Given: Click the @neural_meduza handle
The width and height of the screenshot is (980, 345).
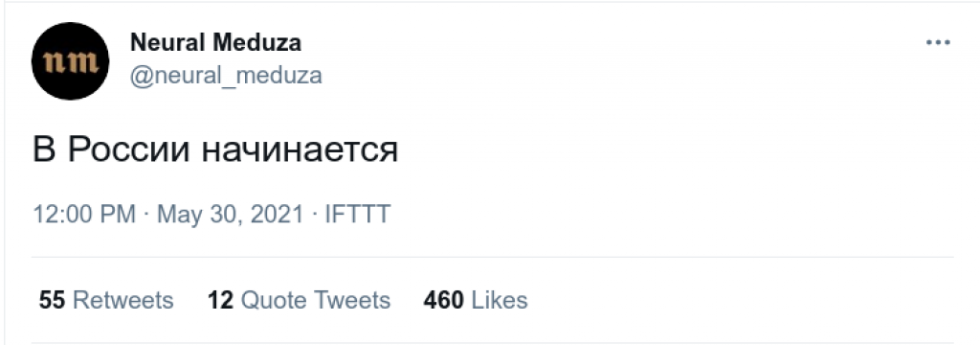Looking at the screenshot, I should [x=226, y=76].
